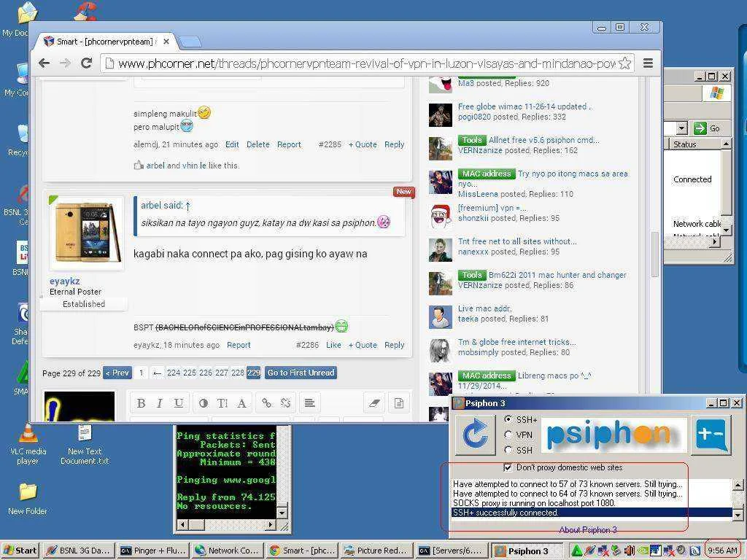Click browser page vertical scrollbar thumb

pos(655,254)
